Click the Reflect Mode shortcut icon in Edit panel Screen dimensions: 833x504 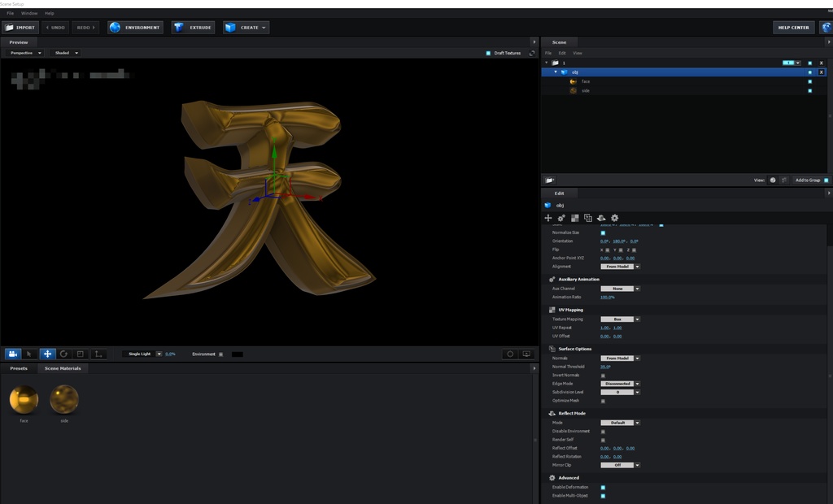coord(601,218)
